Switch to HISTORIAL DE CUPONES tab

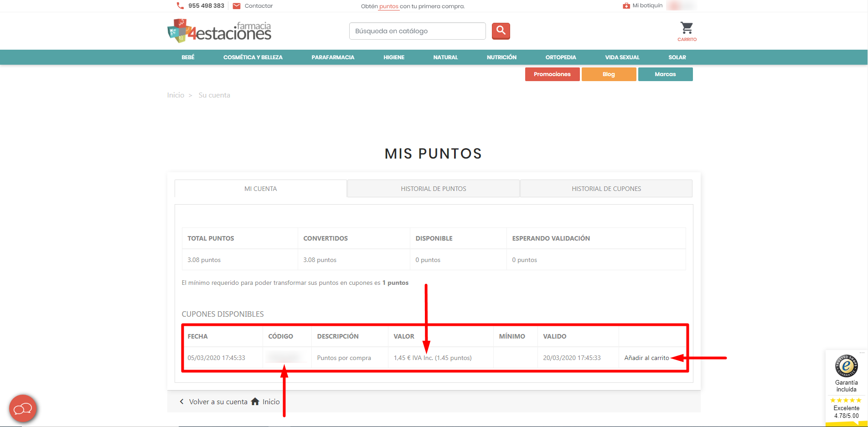tap(606, 189)
